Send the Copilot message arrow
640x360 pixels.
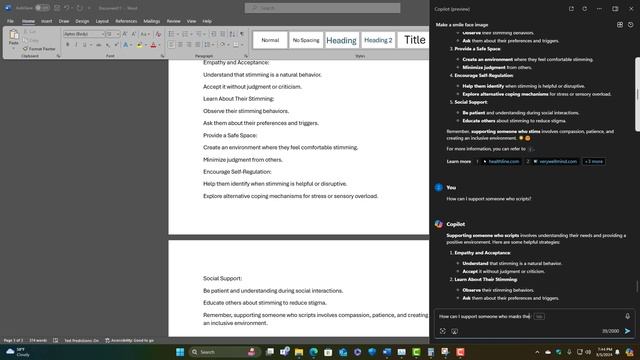pos(627,331)
